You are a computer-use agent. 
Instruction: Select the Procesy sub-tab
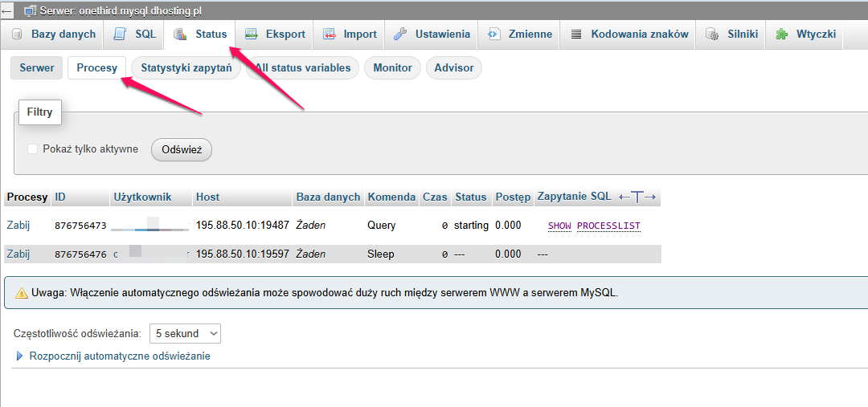pos(97,68)
